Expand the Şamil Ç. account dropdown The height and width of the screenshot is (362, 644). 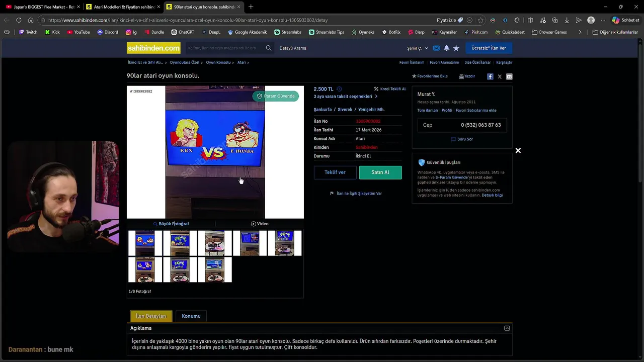(418, 48)
